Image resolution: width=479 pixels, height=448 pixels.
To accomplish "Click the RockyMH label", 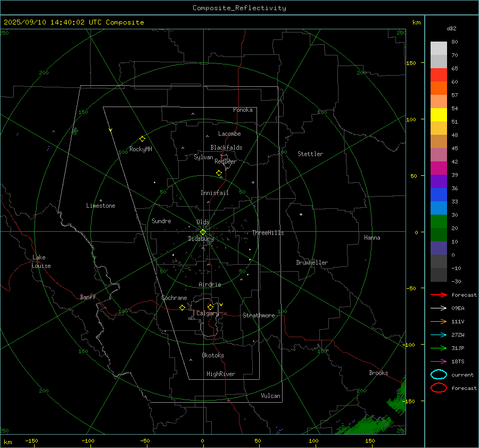I will 141,149.
